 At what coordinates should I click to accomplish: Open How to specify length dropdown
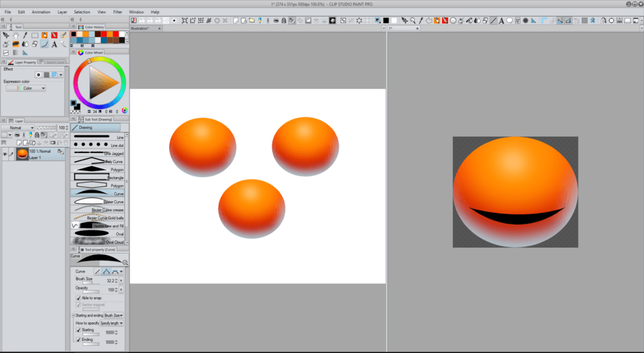pos(112,323)
